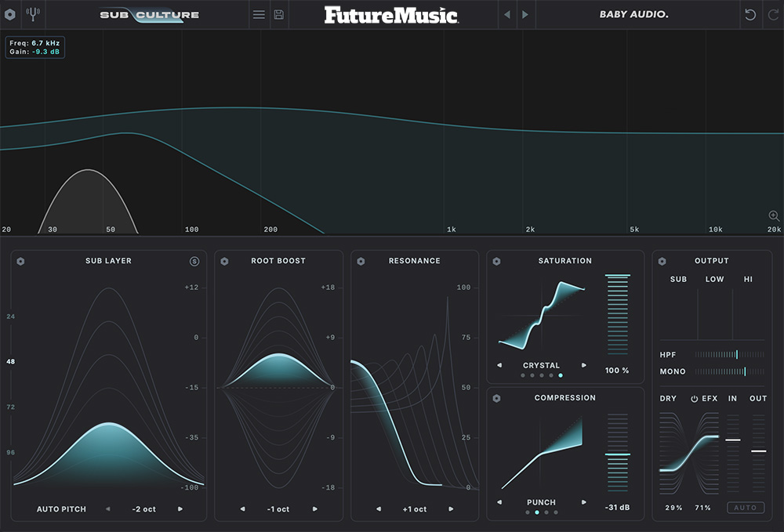
Task: Click the redo arrow icon
Action: pos(773,14)
